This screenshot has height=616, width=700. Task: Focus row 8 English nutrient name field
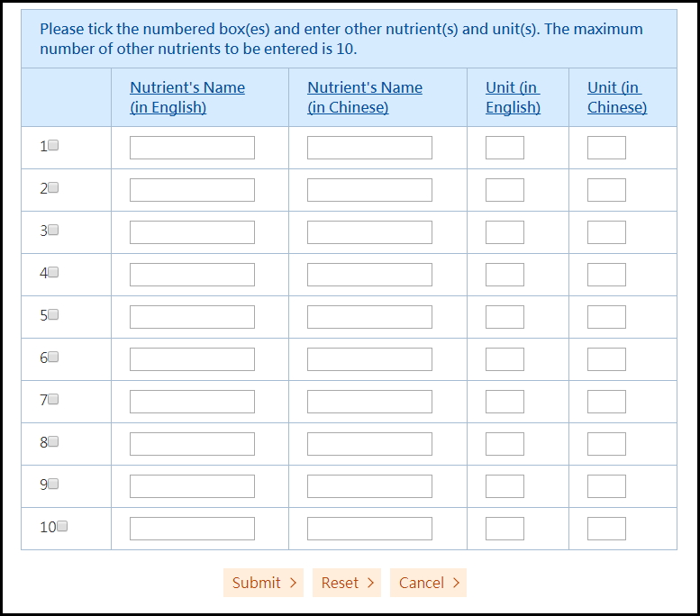click(x=192, y=444)
